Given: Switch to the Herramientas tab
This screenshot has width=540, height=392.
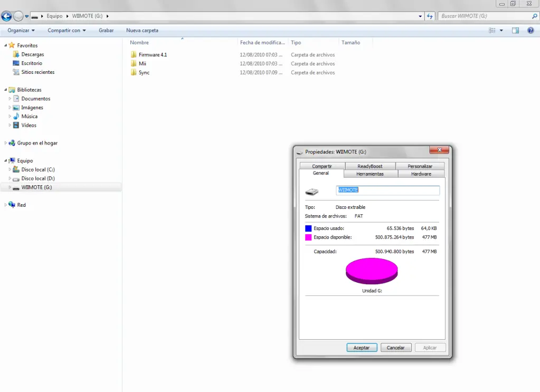Looking at the screenshot, I should point(370,174).
